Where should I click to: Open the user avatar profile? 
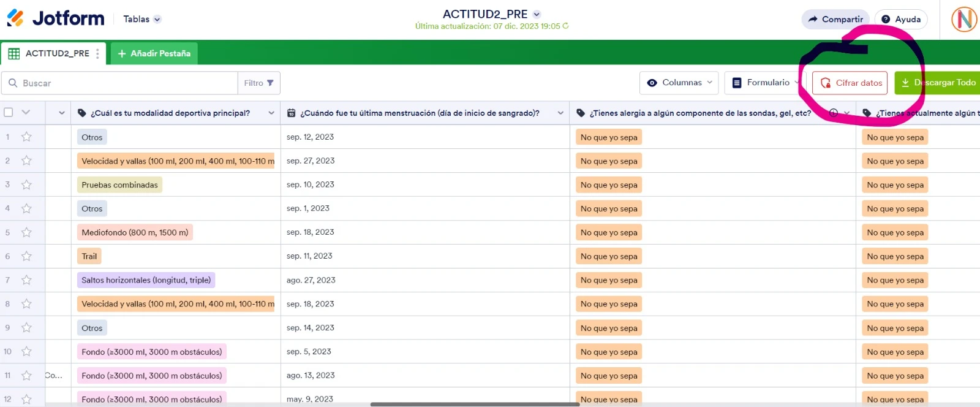[964, 19]
